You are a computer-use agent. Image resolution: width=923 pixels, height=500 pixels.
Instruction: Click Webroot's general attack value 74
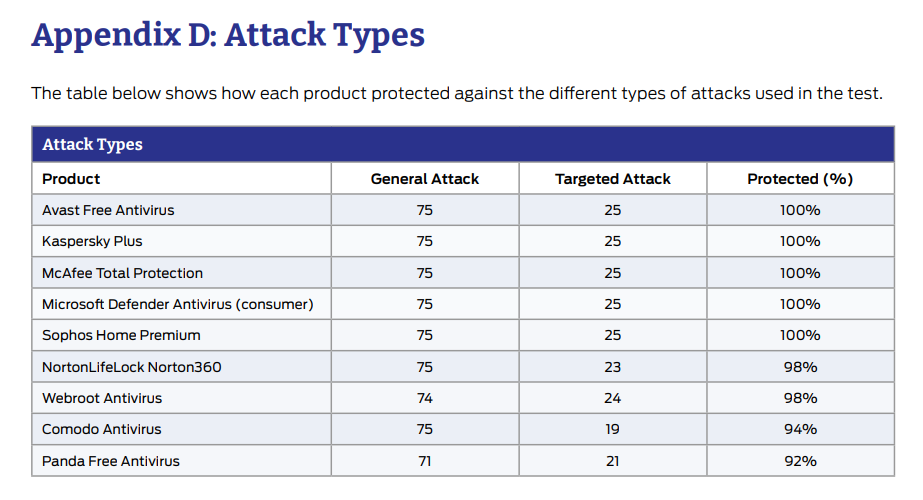pos(424,398)
